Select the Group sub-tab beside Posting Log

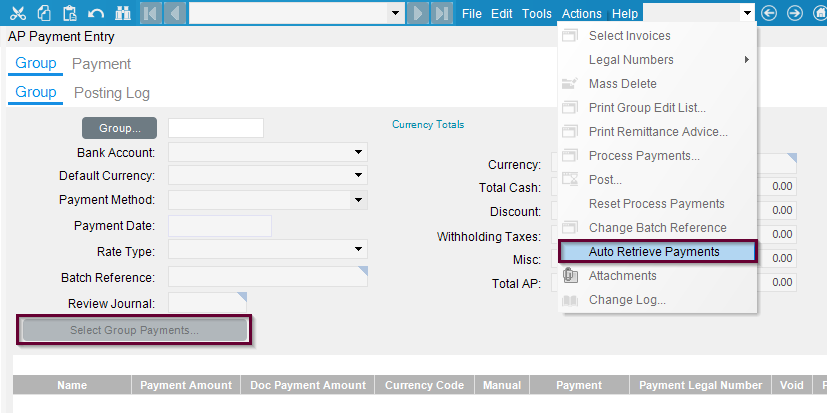click(35, 92)
